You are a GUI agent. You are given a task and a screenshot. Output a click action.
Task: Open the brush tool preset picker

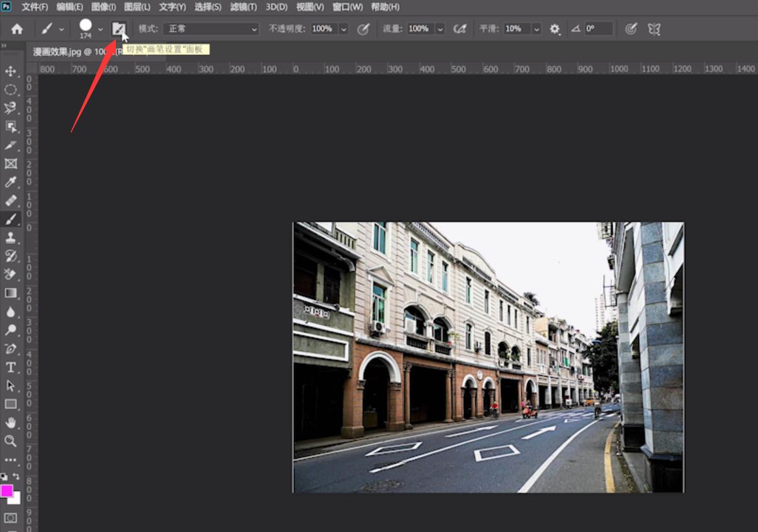(x=53, y=29)
